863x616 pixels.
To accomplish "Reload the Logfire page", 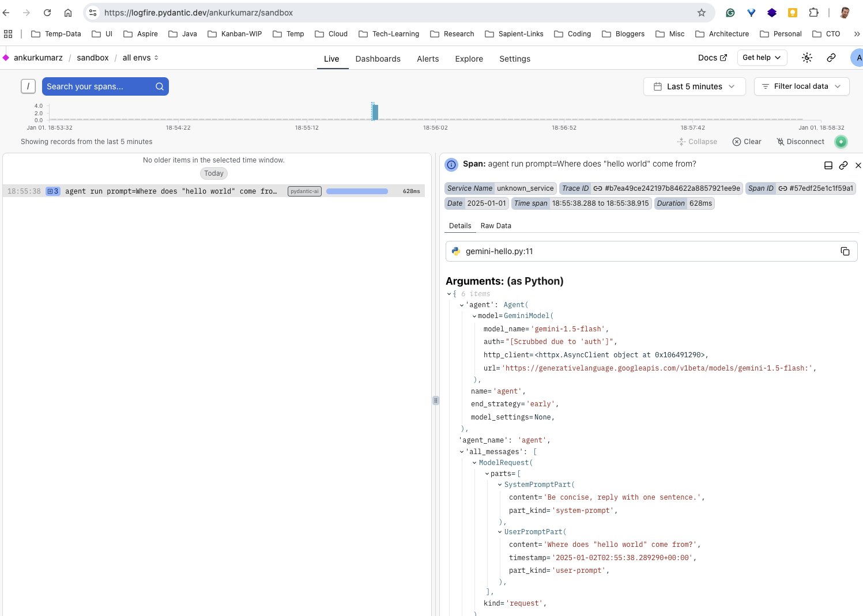I will 47,13.
